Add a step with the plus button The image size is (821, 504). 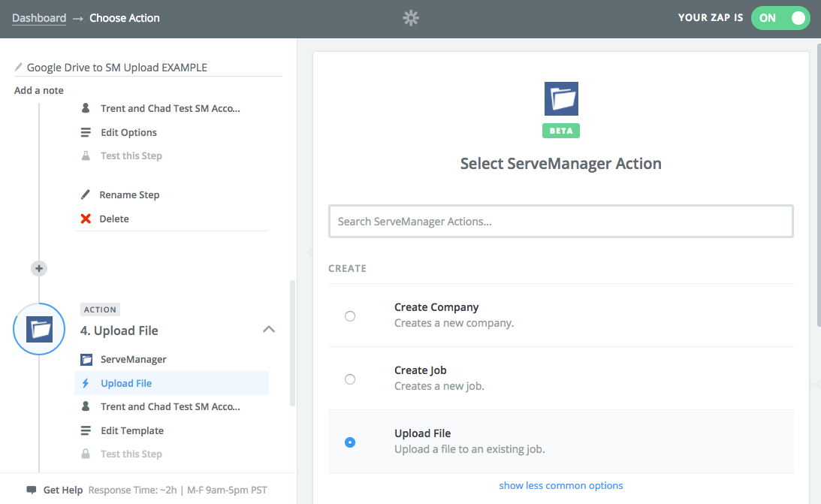tap(39, 268)
